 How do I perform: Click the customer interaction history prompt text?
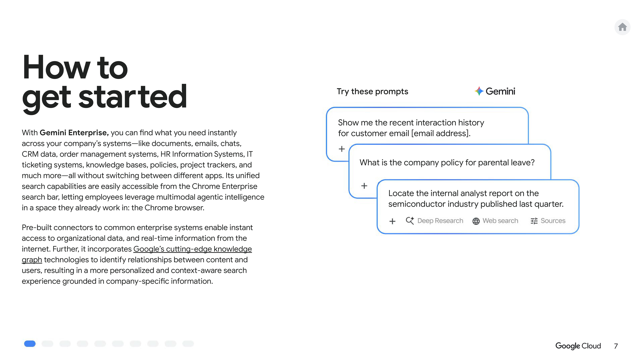tap(411, 128)
